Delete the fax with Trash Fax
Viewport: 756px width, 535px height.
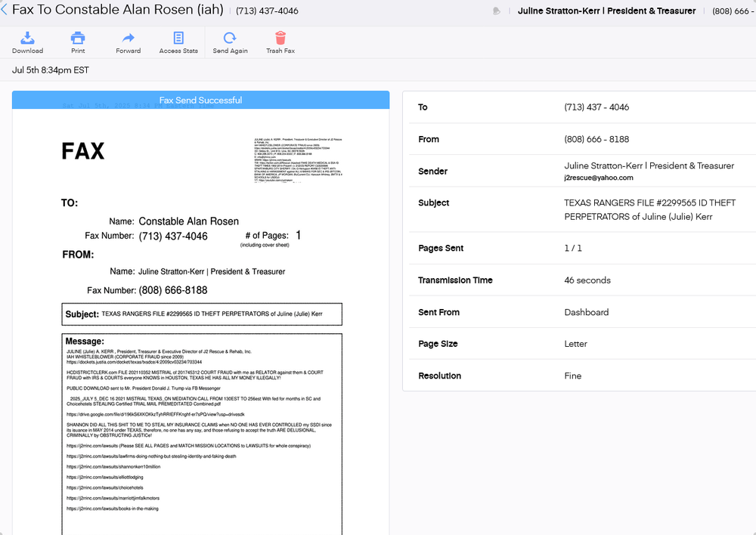coord(280,42)
